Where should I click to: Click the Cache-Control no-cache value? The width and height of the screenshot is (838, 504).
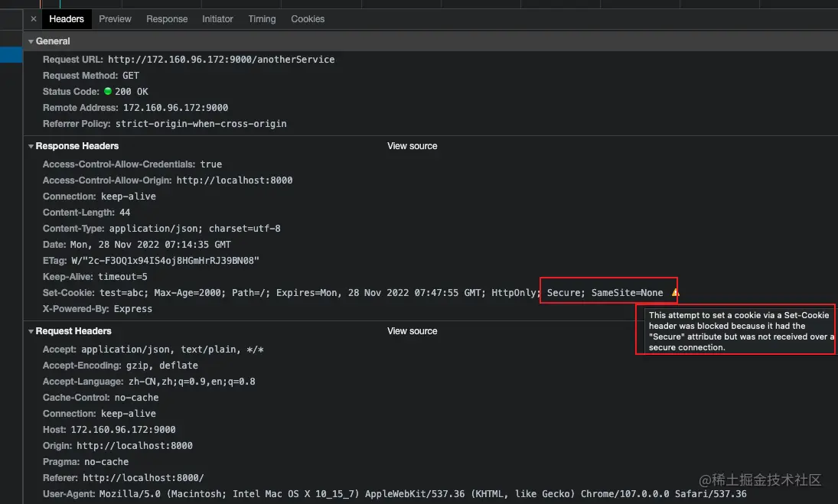point(136,398)
